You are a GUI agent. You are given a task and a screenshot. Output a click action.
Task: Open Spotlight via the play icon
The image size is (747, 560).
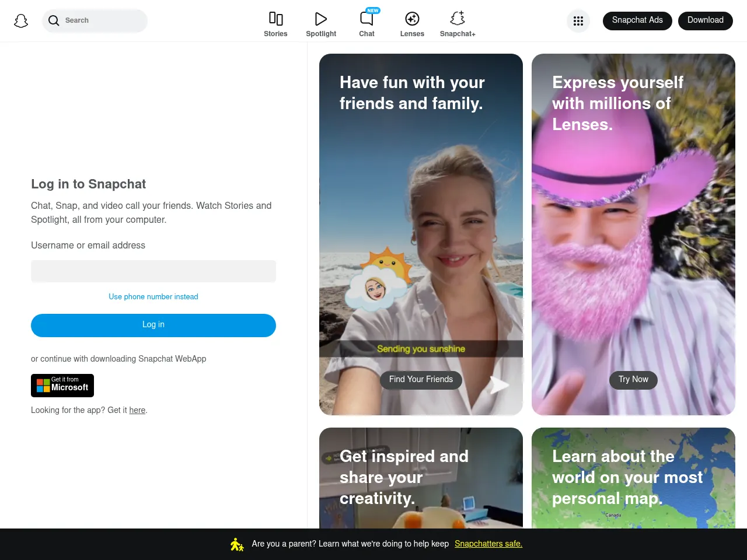[x=321, y=19]
